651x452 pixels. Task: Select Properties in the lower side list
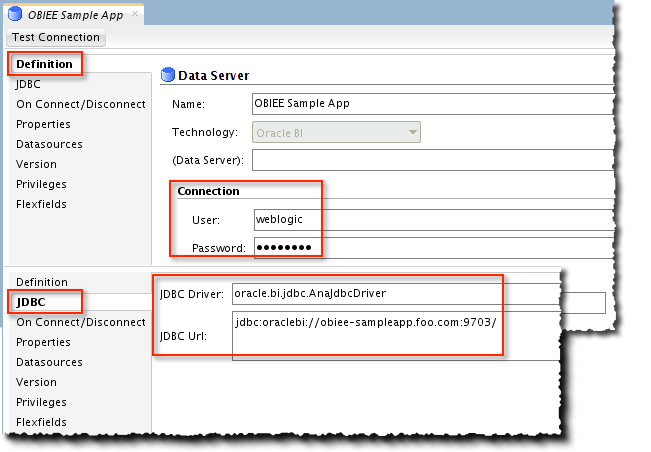click(x=43, y=342)
